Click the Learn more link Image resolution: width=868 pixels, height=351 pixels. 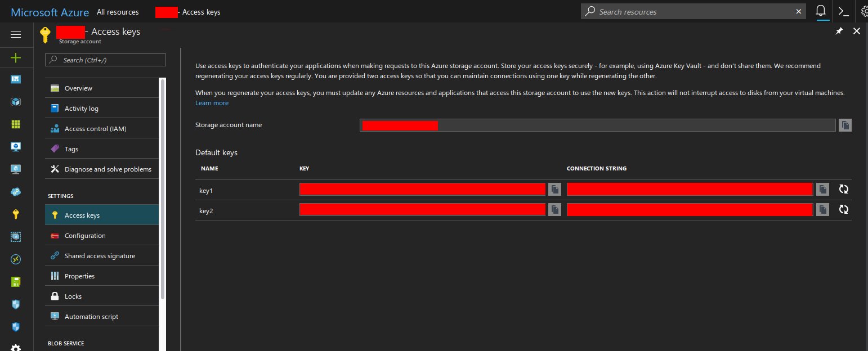(212, 102)
